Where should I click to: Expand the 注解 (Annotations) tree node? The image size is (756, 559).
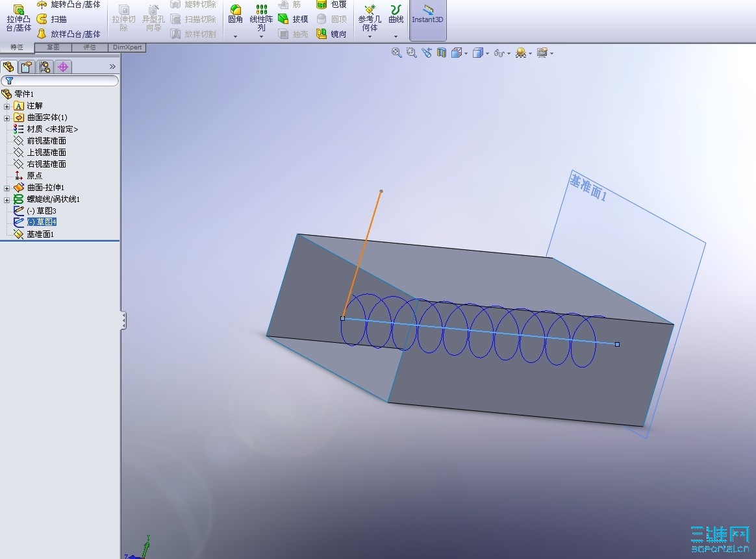[x=6, y=106]
